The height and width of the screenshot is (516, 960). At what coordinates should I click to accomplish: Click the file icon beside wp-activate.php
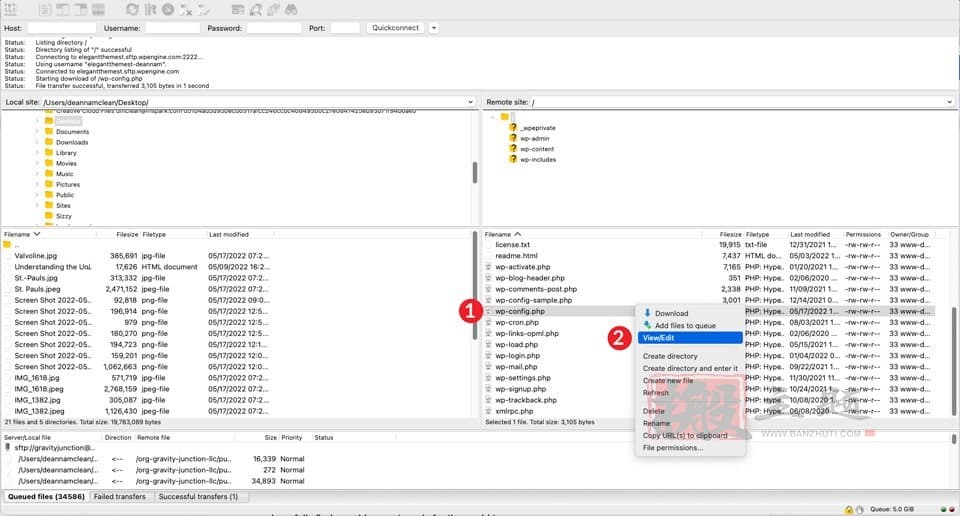pyautogui.click(x=488, y=267)
